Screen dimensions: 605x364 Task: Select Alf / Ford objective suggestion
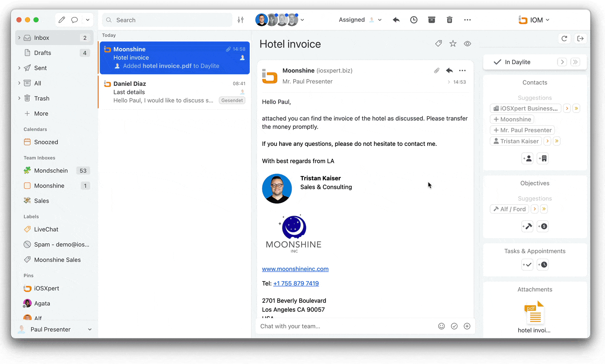509,209
